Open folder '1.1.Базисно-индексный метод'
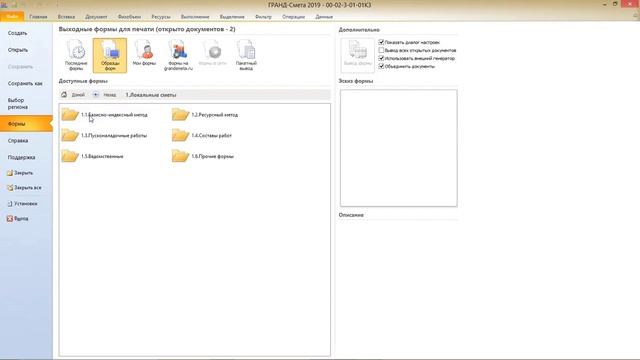Screen dimensions: 640x360 tap(105, 115)
